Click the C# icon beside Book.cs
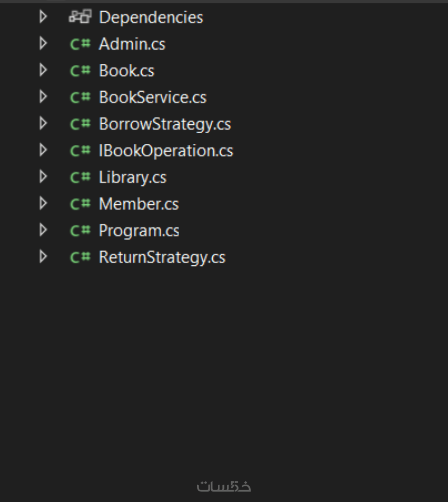The height and width of the screenshot is (502, 448). pos(80,71)
